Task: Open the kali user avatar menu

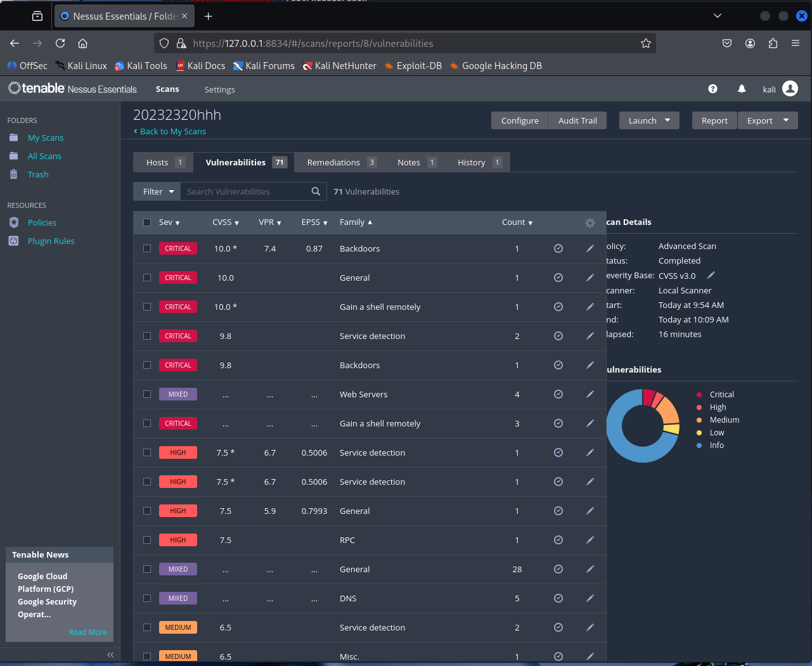Action: pos(790,89)
